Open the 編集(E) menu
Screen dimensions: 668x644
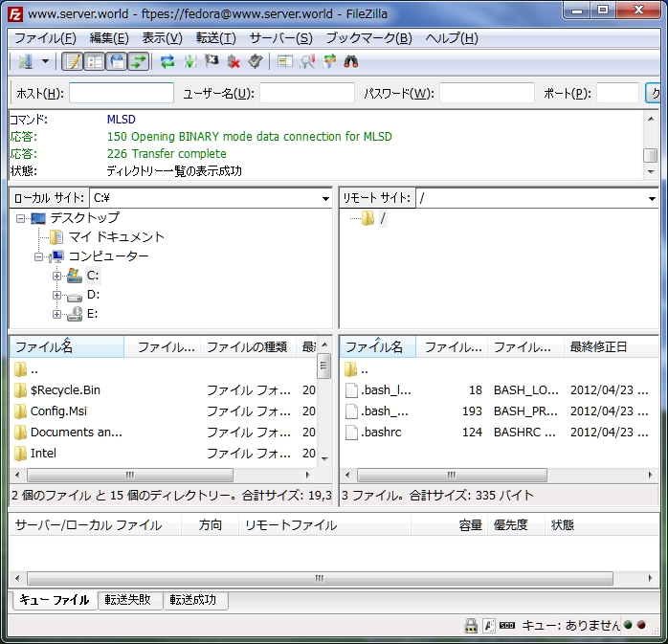coord(109,38)
